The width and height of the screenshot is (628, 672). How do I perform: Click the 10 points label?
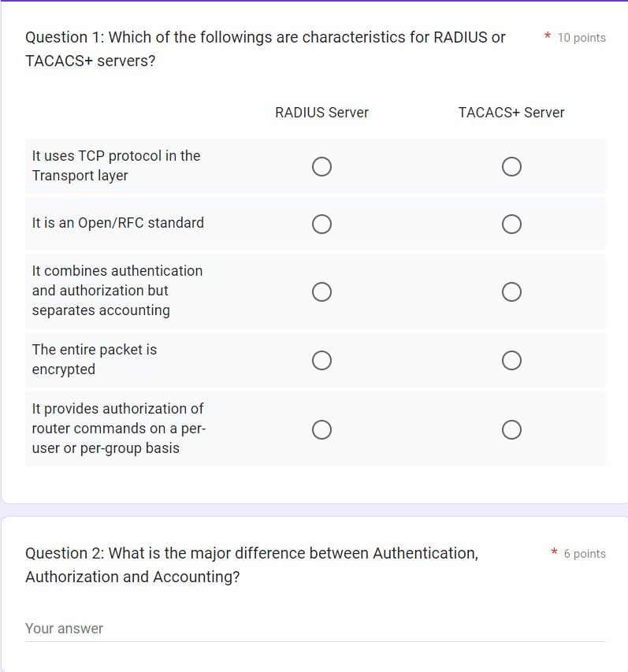point(582,38)
